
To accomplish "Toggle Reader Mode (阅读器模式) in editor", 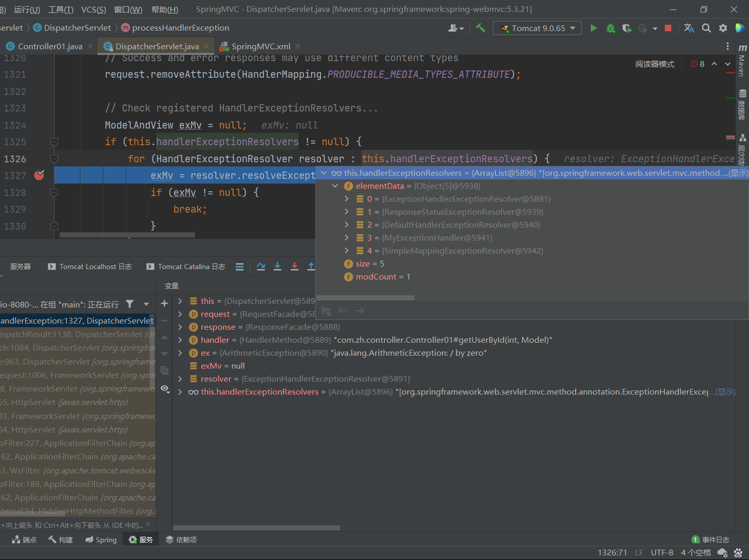I will point(655,64).
